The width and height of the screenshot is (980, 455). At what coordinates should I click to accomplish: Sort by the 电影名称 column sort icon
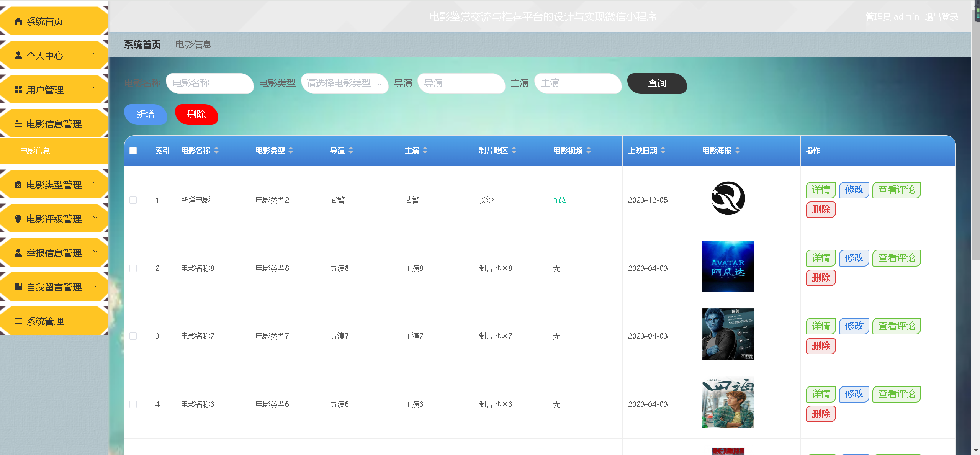[x=216, y=151]
